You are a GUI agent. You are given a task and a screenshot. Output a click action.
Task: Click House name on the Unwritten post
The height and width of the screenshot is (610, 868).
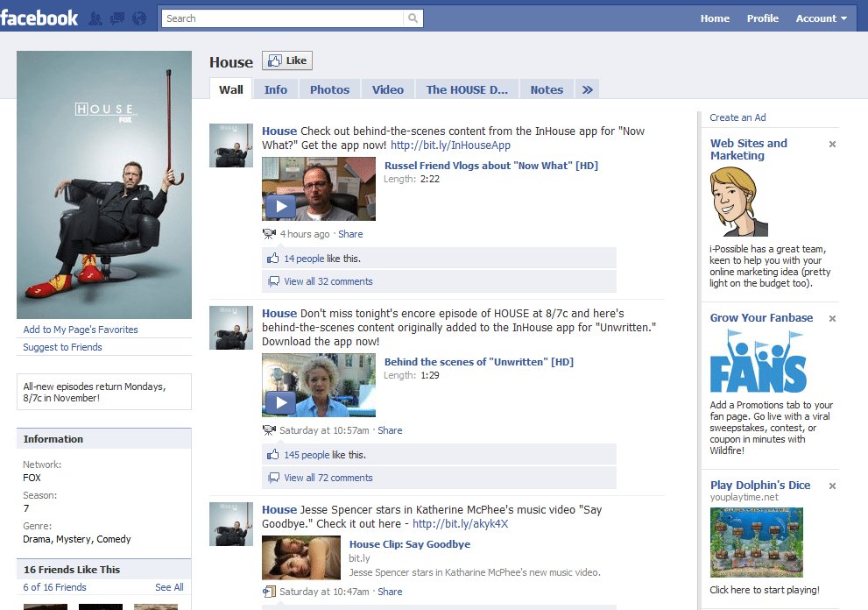point(279,314)
